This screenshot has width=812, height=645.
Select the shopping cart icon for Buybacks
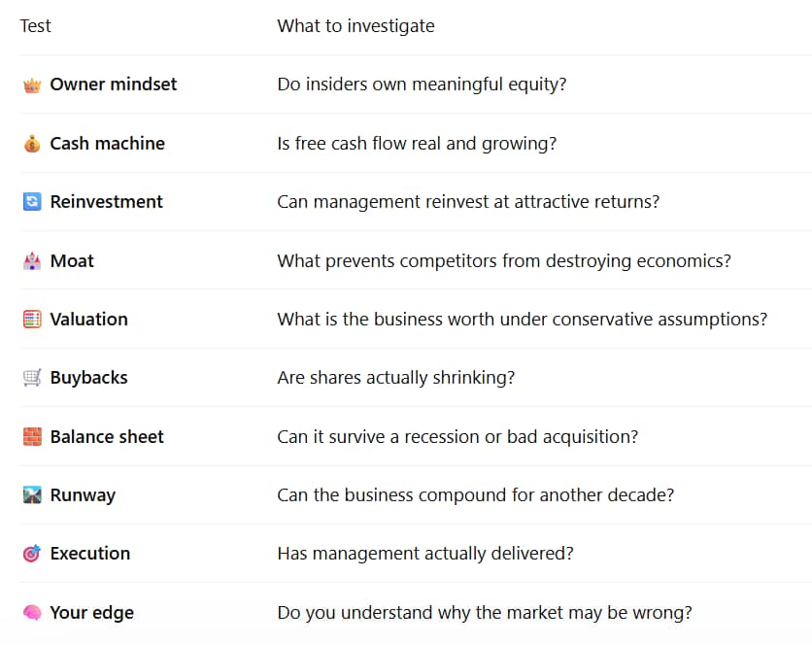pos(32,378)
